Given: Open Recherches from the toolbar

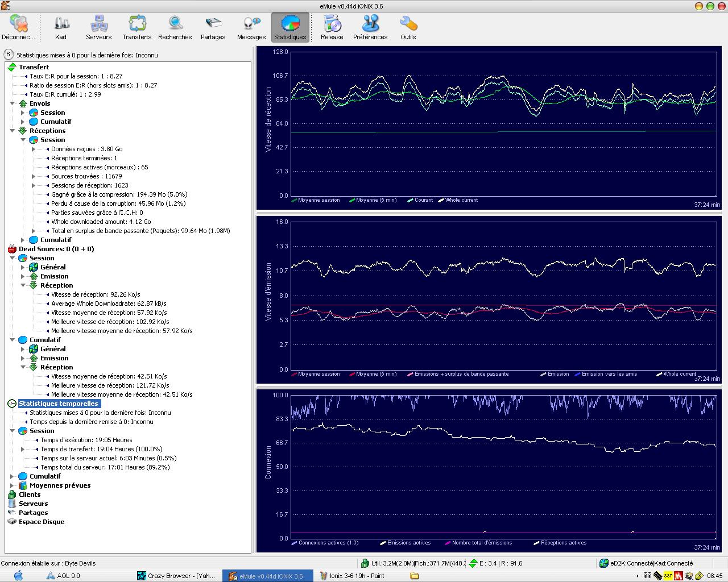Looking at the screenshot, I should click(x=175, y=27).
